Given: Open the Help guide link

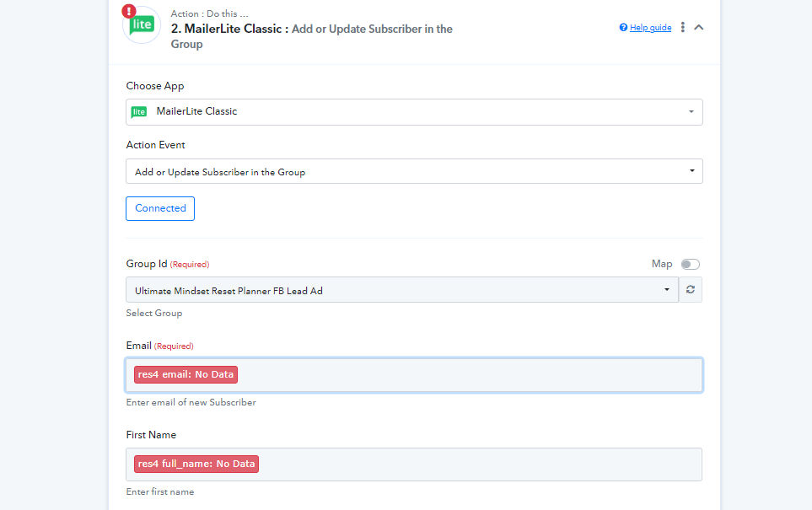Looking at the screenshot, I should pos(650,28).
